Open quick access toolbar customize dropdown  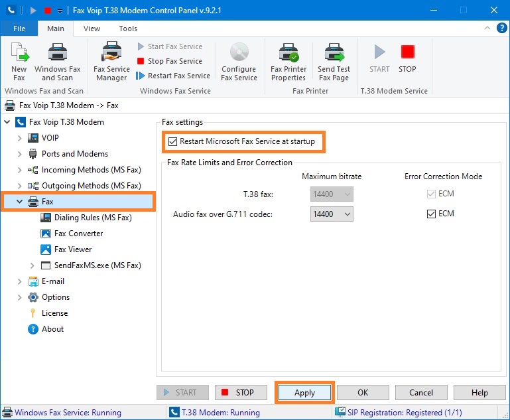60,11
